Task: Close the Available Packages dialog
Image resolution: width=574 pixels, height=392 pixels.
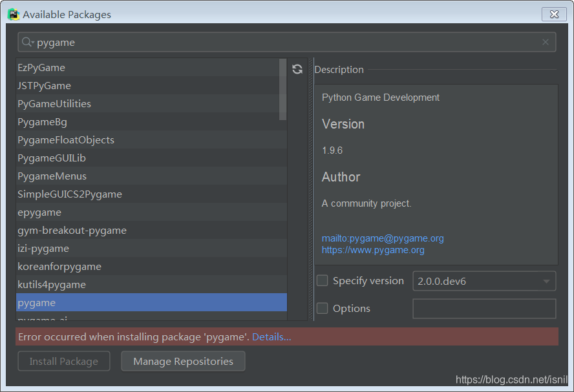Action: (x=554, y=14)
